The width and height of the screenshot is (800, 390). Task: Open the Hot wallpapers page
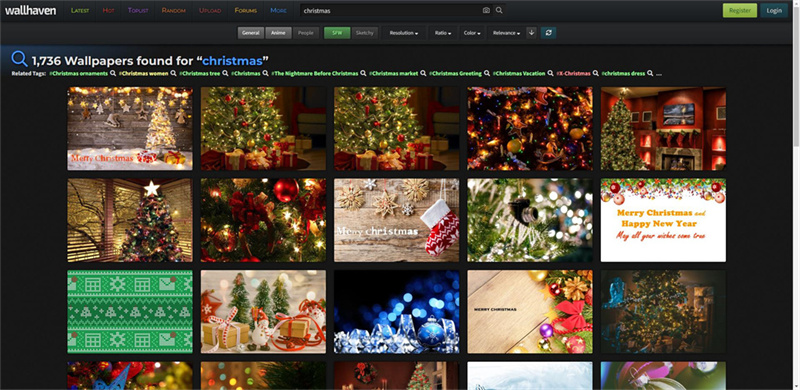coord(108,10)
